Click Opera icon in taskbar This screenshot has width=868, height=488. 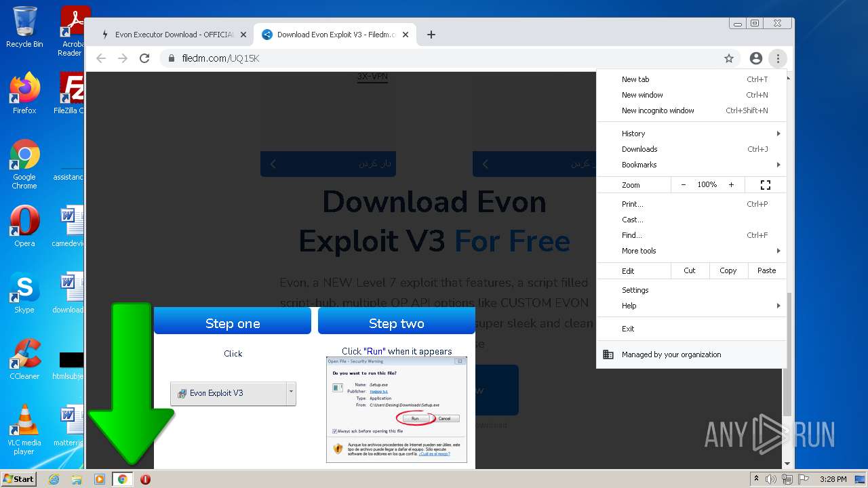145,479
